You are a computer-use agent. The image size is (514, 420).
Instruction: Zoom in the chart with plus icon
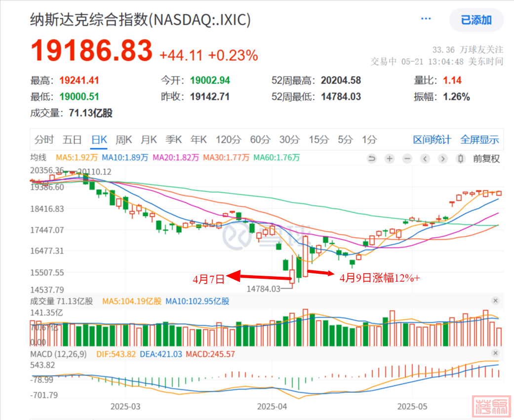[x=390, y=159]
